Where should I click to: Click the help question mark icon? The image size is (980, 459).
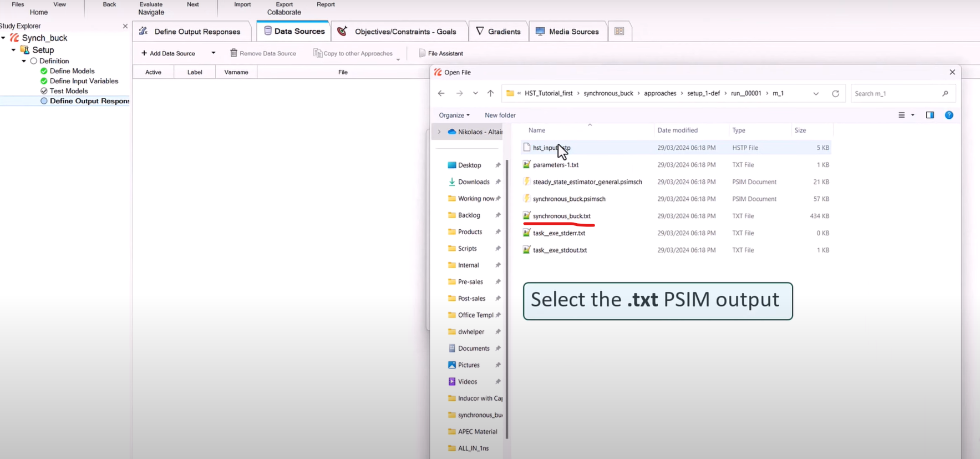tap(949, 115)
